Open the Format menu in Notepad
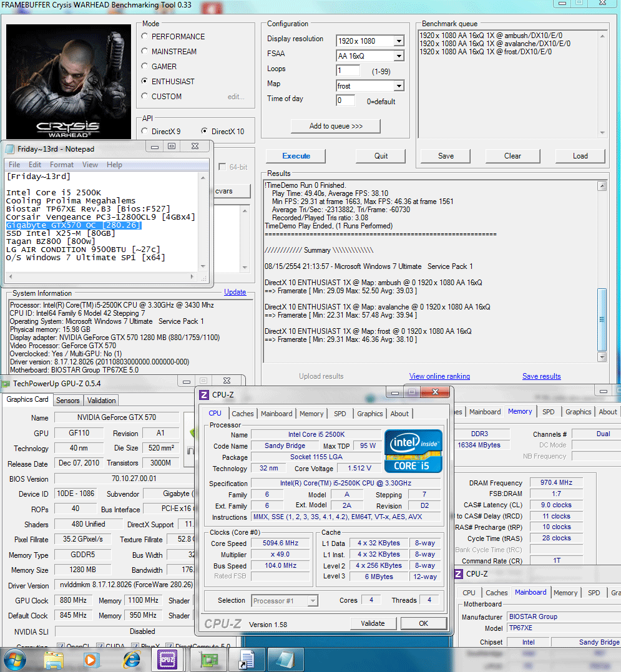 [x=62, y=165]
